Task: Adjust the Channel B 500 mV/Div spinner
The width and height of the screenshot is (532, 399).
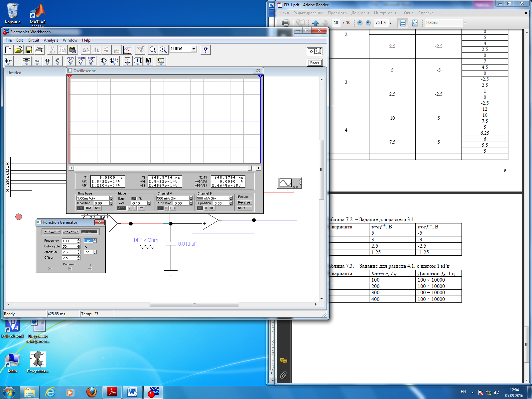Action: [231, 198]
